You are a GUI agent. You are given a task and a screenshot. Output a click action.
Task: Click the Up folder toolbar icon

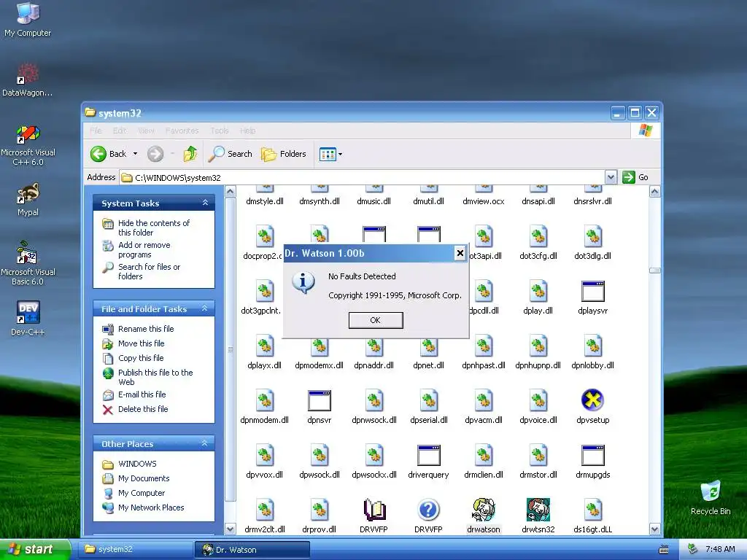[190, 154]
